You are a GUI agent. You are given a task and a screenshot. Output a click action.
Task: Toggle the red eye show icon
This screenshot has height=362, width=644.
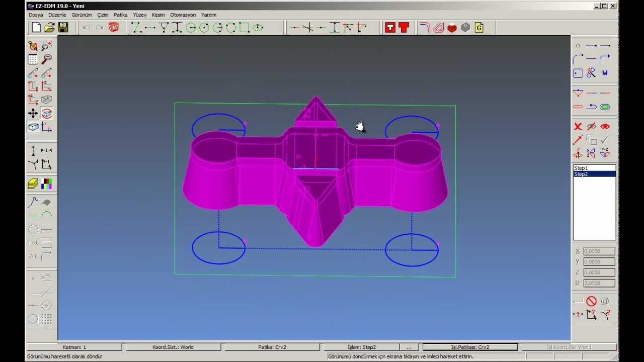click(605, 127)
